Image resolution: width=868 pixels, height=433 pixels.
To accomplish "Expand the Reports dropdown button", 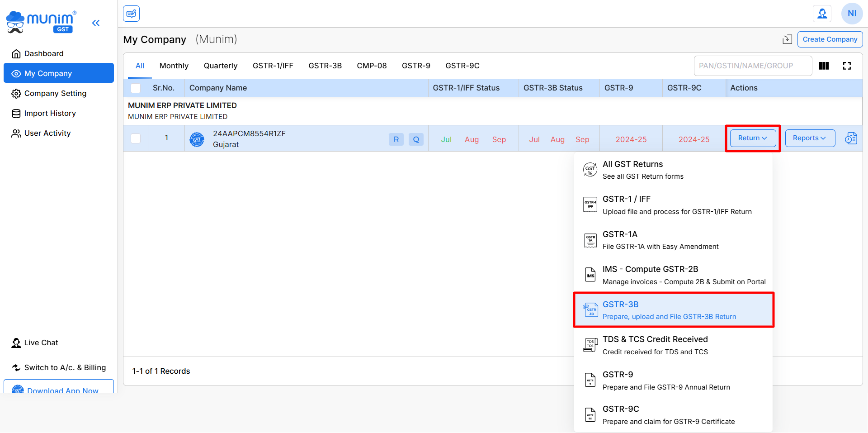I will 810,138.
